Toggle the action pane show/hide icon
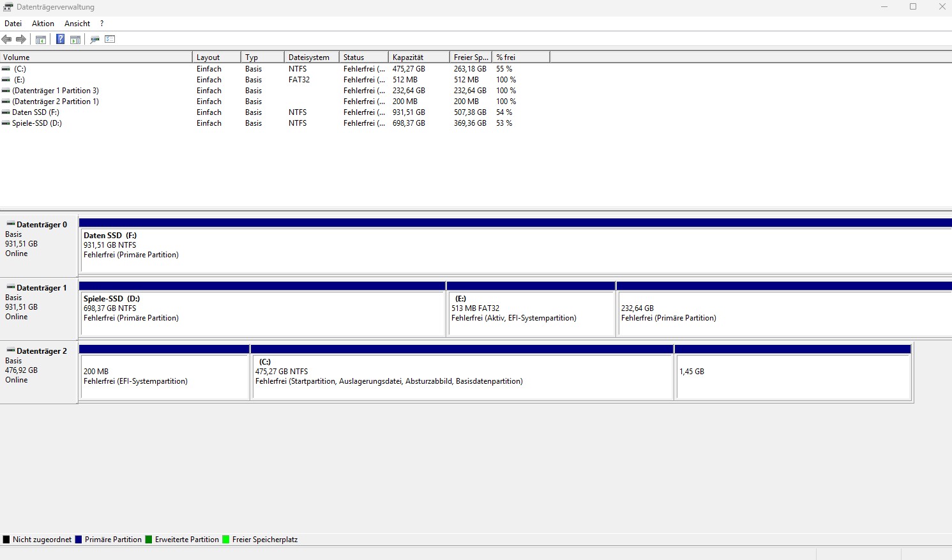 click(x=75, y=40)
